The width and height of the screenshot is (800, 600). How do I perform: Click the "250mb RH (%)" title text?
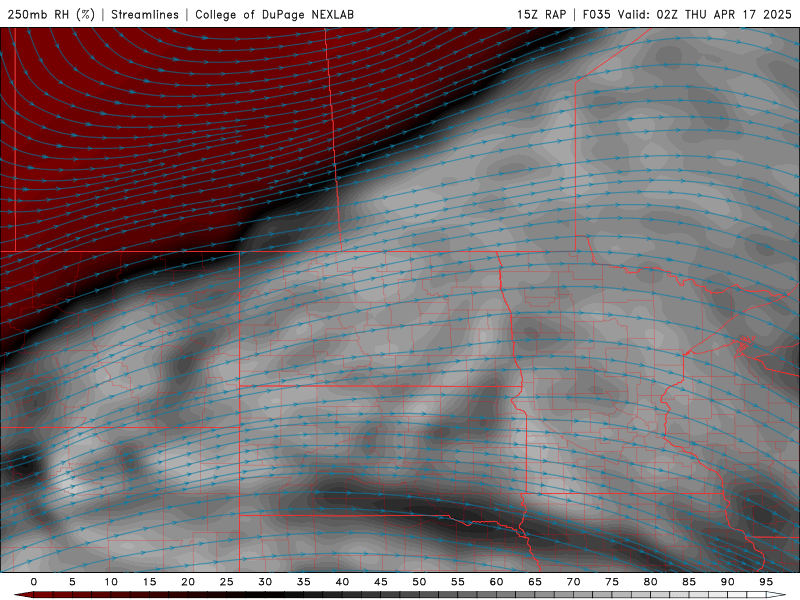[51, 14]
